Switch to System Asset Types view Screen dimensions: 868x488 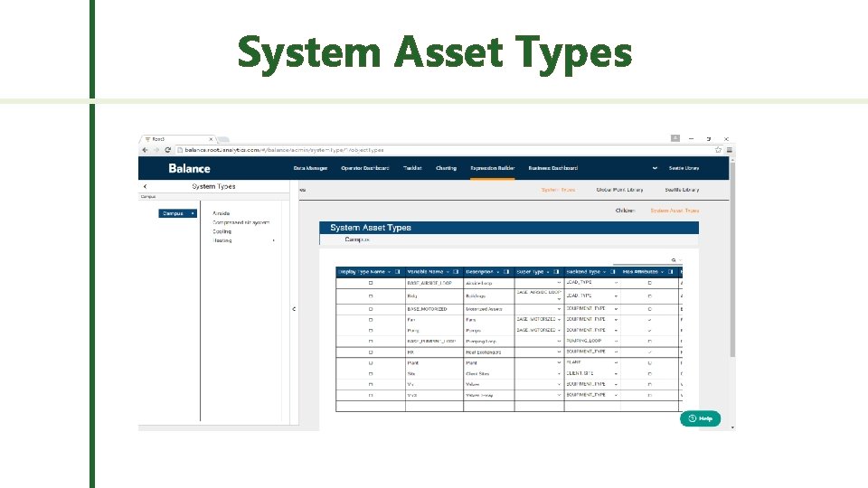click(x=675, y=211)
